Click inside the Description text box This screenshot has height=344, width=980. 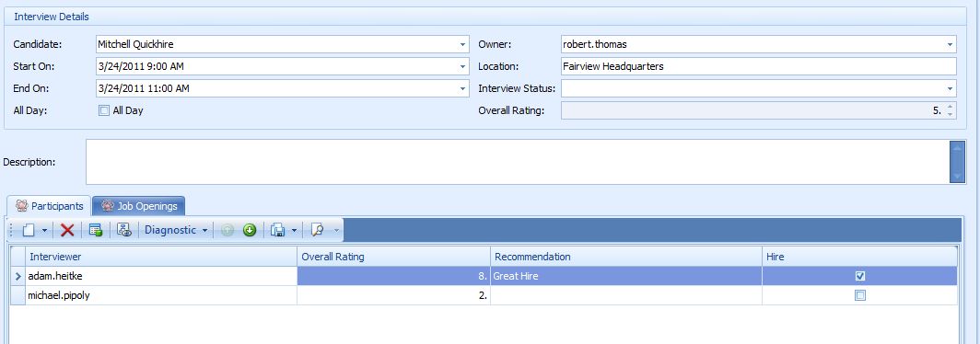(518, 162)
